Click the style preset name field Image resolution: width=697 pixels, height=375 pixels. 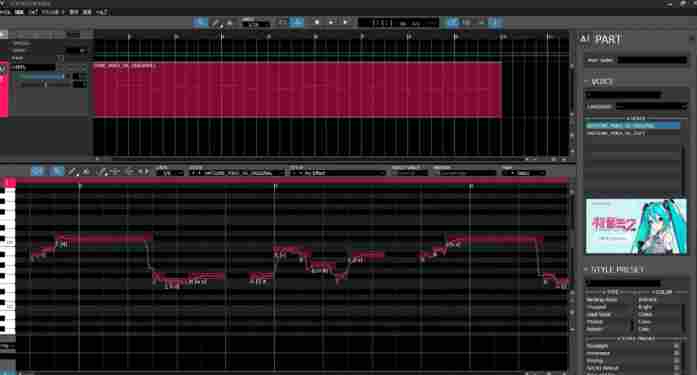[623, 283]
